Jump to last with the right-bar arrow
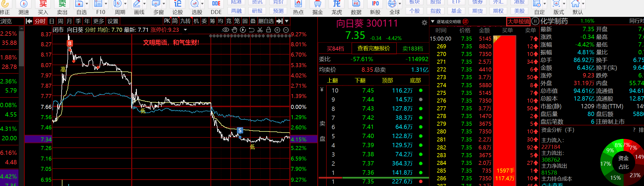Image resolution: width=644 pixels, height=186 pixels. pyautogui.click(x=280, y=21)
